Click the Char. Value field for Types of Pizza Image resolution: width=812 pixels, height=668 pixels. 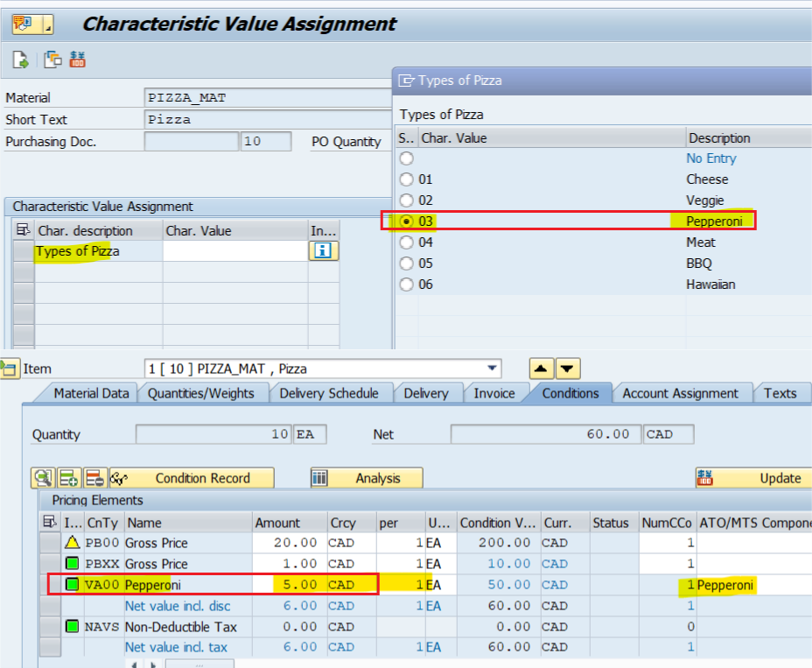pos(234,251)
